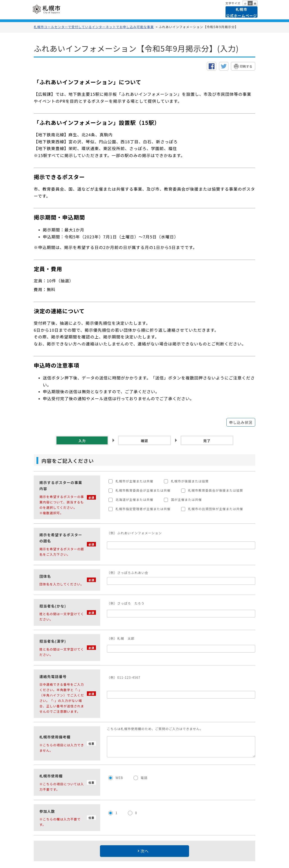Select the 入力 step tab

pyautogui.click(x=82, y=440)
